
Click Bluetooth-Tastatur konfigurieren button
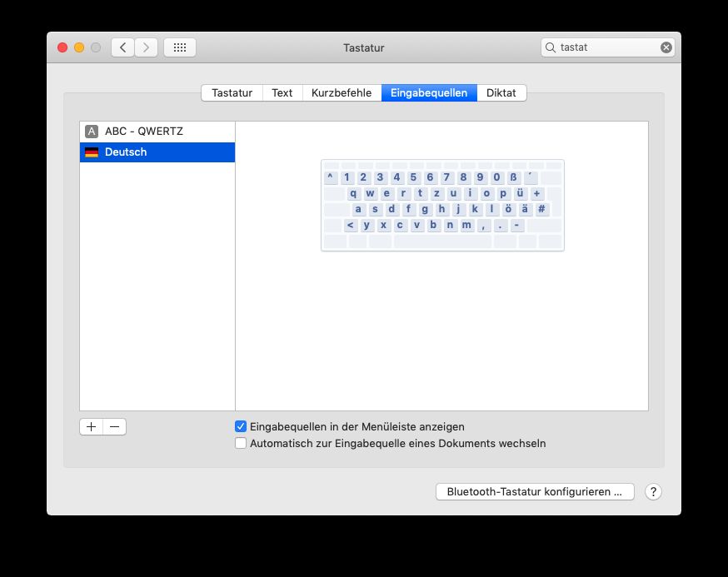[x=534, y=491]
